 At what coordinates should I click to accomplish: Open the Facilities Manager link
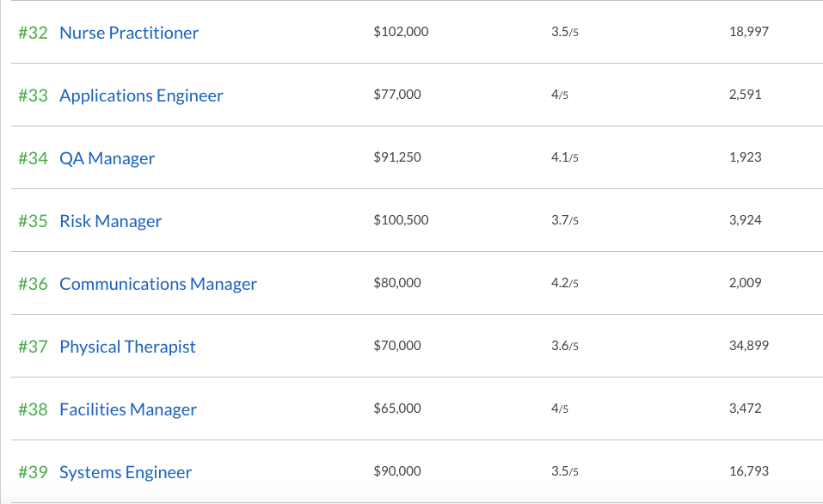click(128, 409)
